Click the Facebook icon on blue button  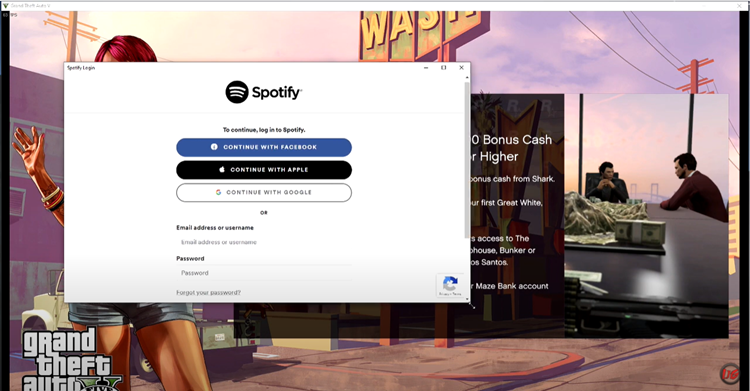tap(214, 147)
